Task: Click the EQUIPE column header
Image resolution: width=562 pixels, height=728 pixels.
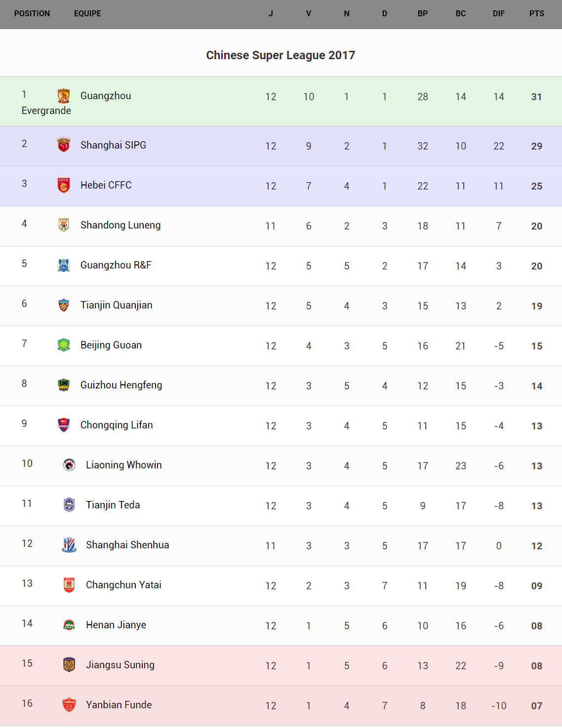Action: coord(87,14)
